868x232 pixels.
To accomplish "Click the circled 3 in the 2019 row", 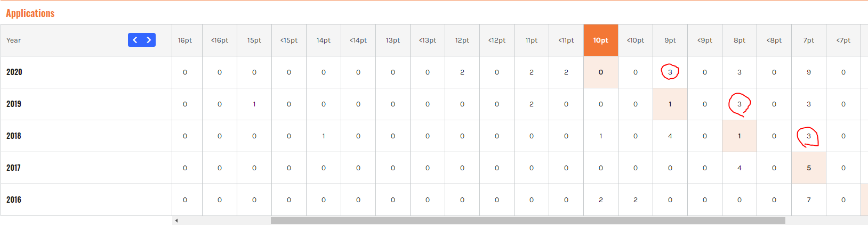I will (740, 104).
